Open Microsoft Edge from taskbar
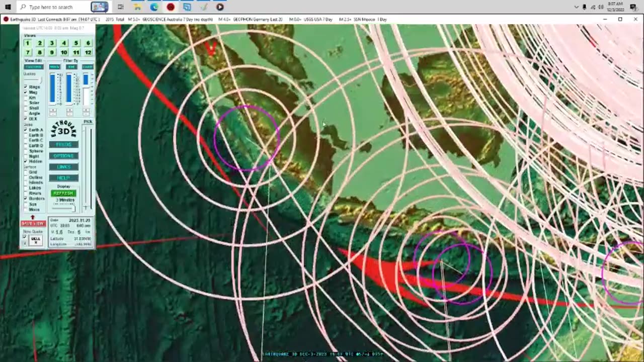The height and width of the screenshot is (362, 644). point(154,7)
